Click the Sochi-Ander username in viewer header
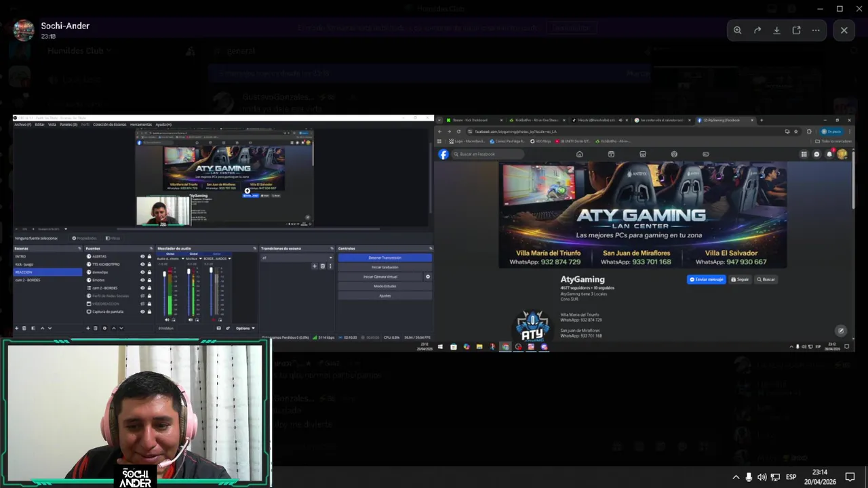Screen dimensions: 868x488 [65, 26]
